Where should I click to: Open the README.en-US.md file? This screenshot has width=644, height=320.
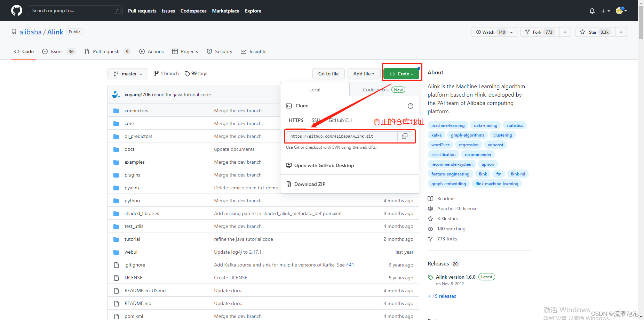click(x=145, y=291)
